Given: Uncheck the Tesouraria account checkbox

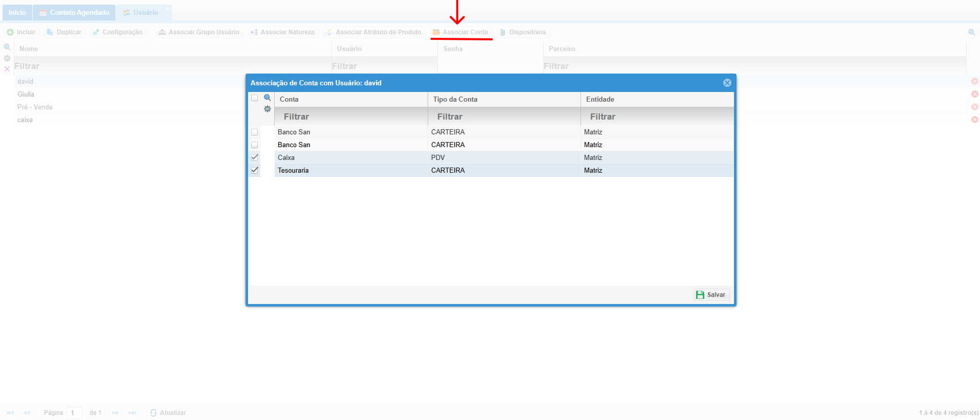Looking at the screenshot, I should click(254, 170).
